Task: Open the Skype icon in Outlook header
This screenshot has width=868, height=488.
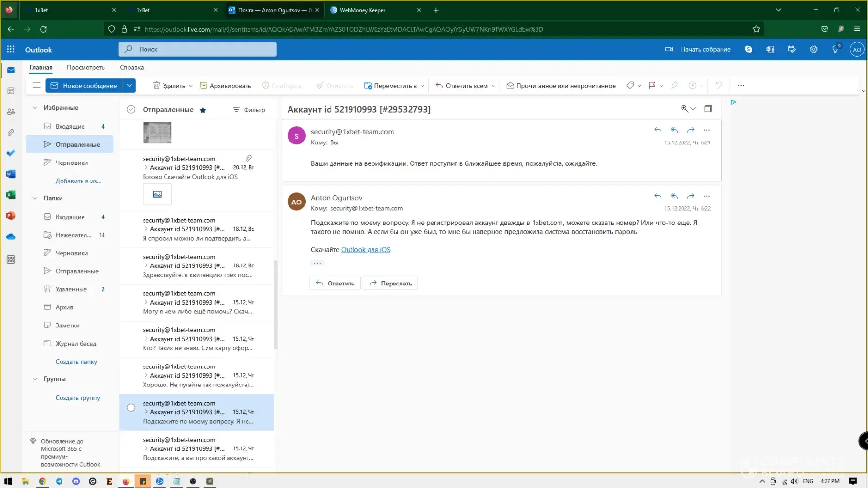Action: click(x=748, y=49)
